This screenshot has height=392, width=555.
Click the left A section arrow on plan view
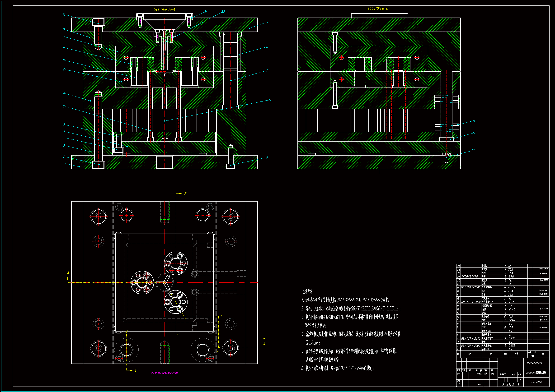click(x=68, y=278)
